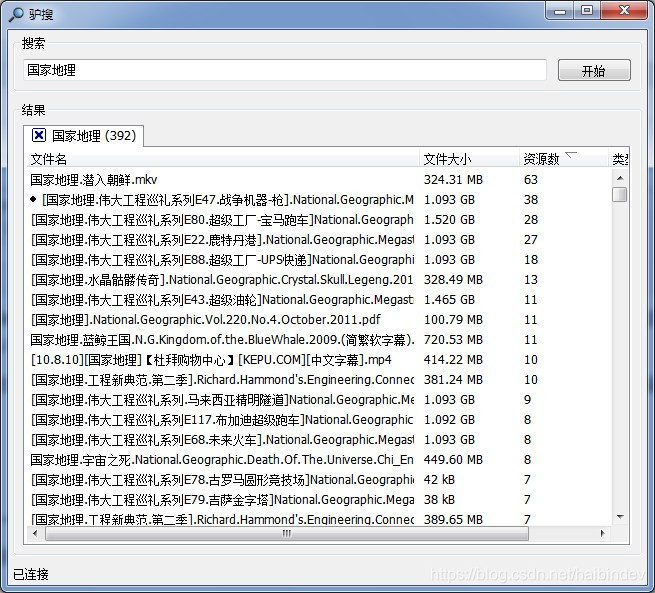This screenshot has height=593, width=655.
Task: Click the 1.092 GB file size cell
Action: 449,420
